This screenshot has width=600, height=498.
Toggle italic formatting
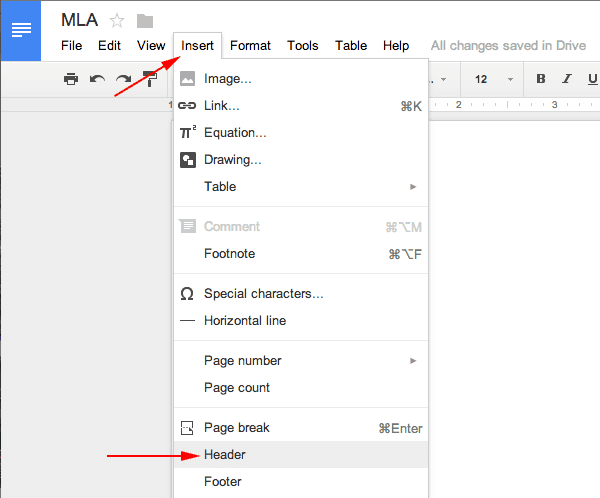pos(567,79)
